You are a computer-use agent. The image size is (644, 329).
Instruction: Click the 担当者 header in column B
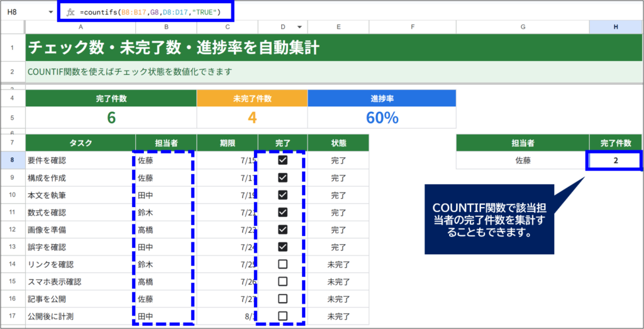[x=166, y=143]
